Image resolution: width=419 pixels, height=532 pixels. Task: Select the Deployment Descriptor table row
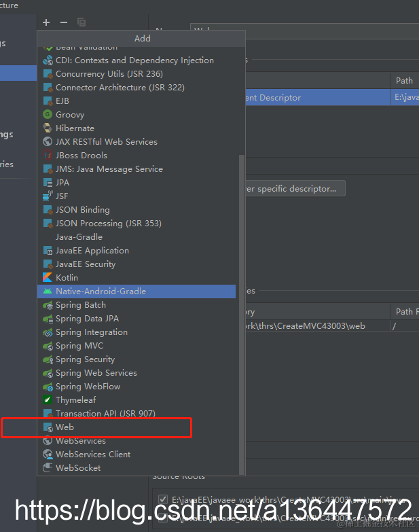[x=332, y=98]
